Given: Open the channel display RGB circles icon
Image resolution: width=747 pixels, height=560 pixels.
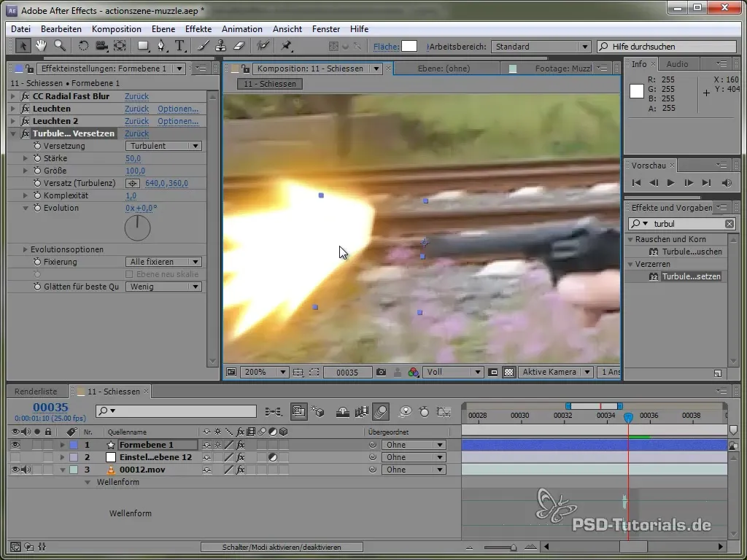Looking at the screenshot, I should tap(414, 373).
